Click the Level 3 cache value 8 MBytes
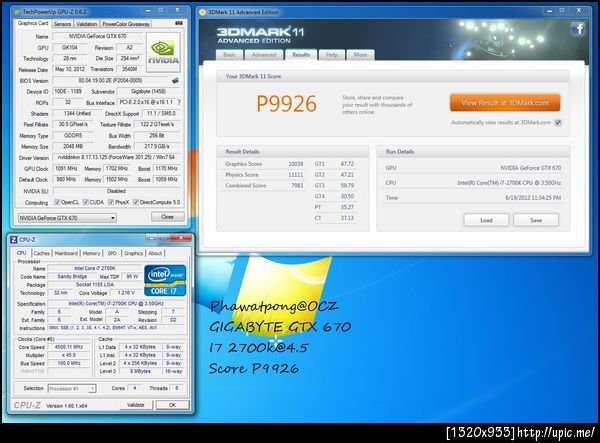The width and height of the screenshot is (600, 443). click(140, 371)
